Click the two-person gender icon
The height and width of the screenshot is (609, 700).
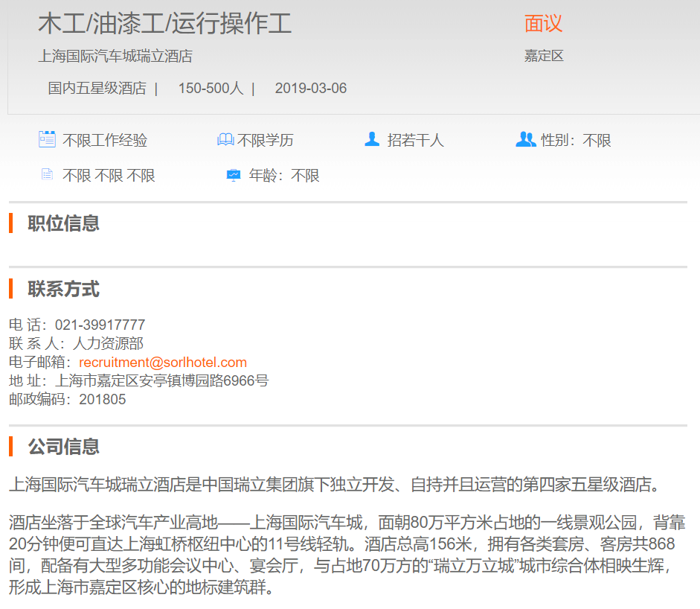(x=525, y=139)
